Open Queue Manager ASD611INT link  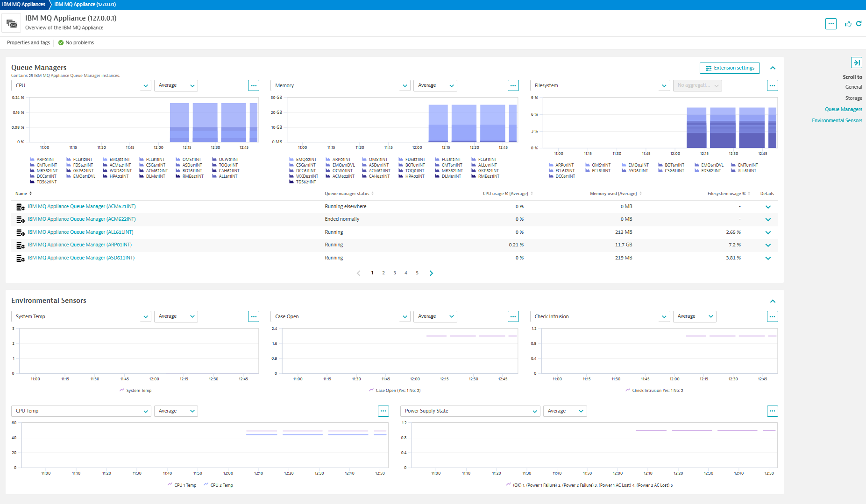(x=81, y=258)
